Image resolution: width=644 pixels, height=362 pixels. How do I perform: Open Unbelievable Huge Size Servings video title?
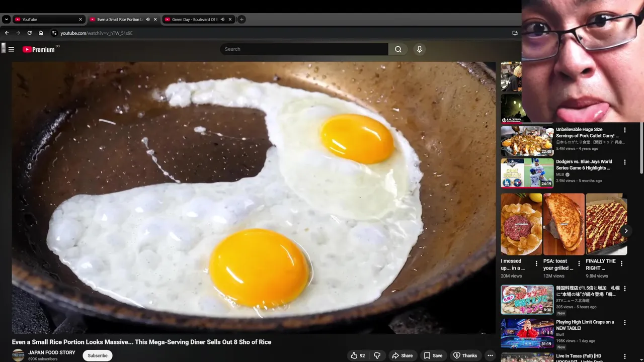(x=587, y=133)
